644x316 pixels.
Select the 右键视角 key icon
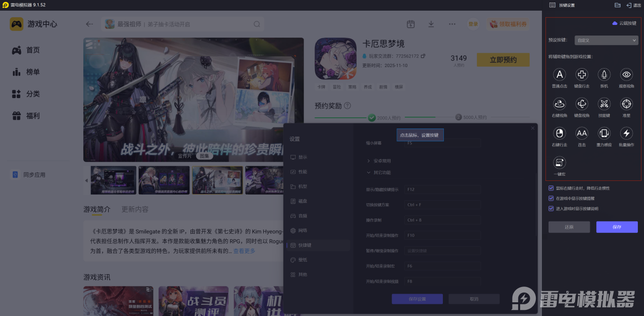559,104
